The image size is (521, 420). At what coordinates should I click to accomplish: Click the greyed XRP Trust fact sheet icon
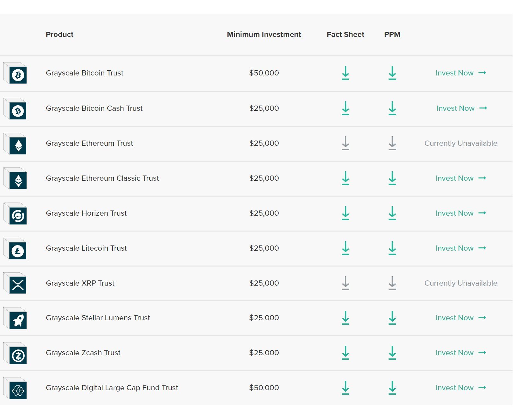pyautogui.click(x=345, y=283)
